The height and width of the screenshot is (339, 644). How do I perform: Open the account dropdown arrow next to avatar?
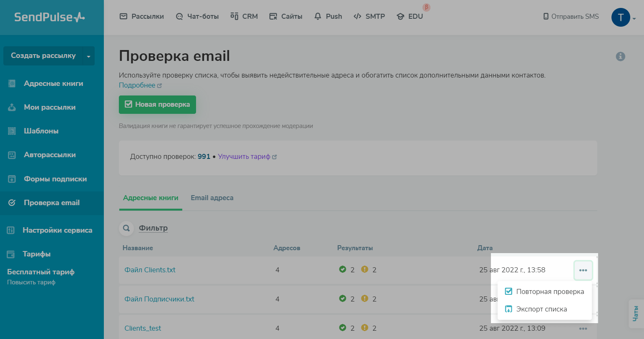tap(634, 19)
